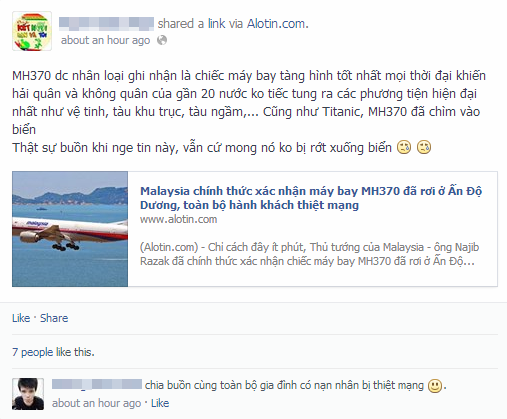507x419 pixels.
Task: Click the public globe privacy icon
Action: (162, 40)
